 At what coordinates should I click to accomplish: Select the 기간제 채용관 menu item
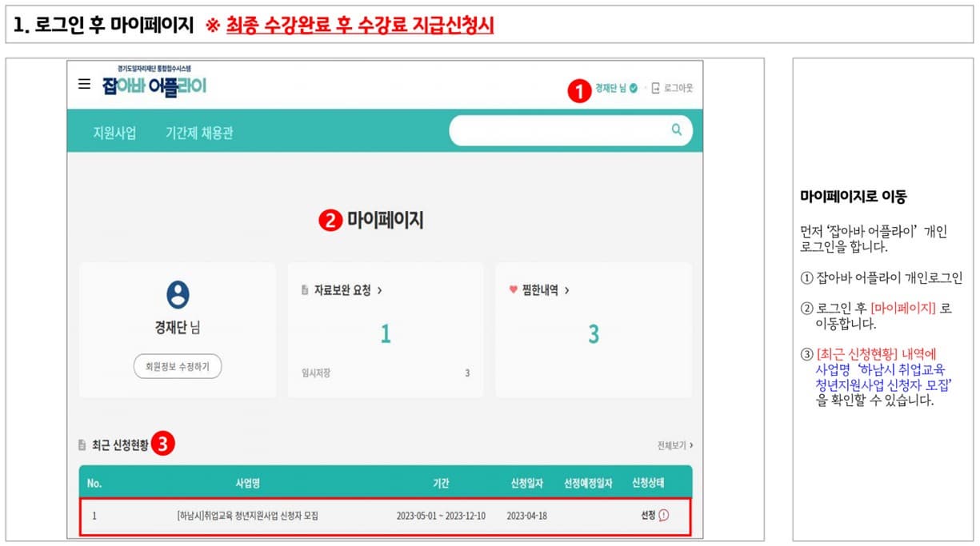[200, 134]
